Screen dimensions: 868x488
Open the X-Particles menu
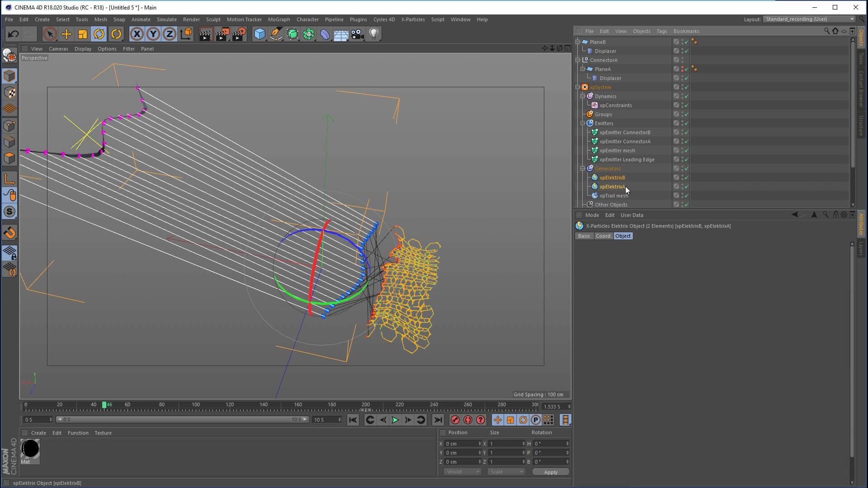[x=413, y=19]
